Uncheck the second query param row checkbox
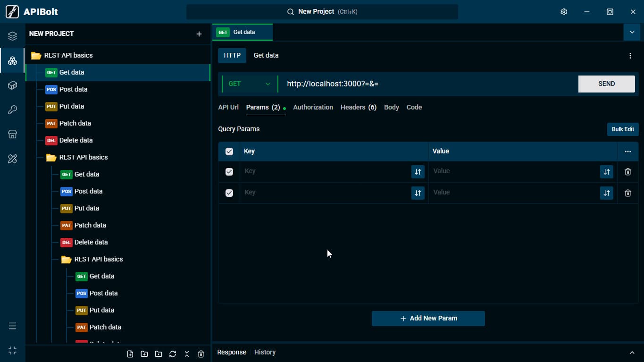 coord(229,193)
